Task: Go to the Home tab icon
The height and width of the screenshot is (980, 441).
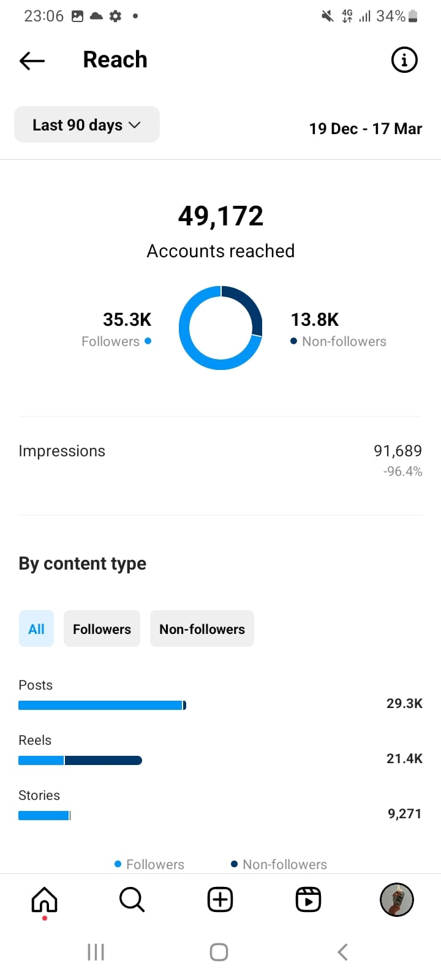Action: (44, 900)
